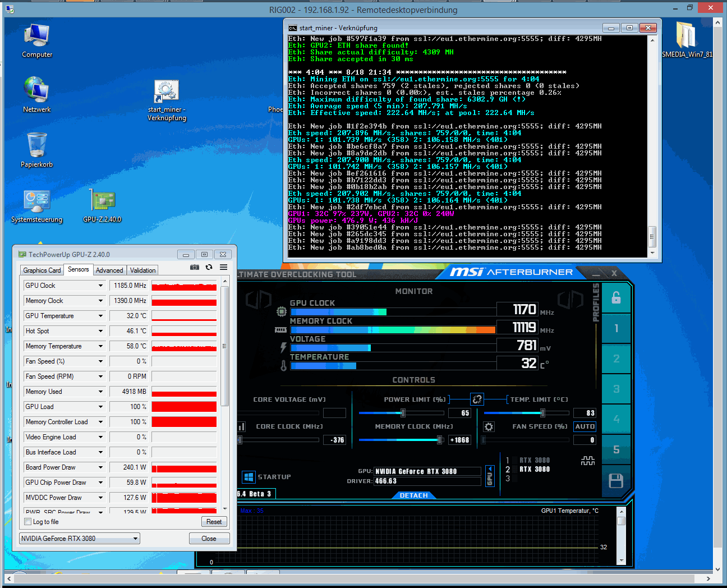The height and width of the screenshot is (588, 727).
Task: Expand Memory Temperature sensor dropdown
Action: point(101,346)
